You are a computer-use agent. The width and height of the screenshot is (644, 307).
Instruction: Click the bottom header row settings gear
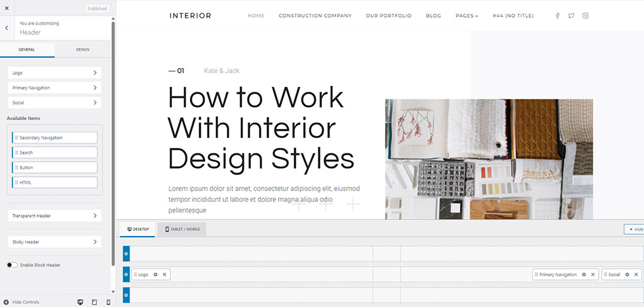coord(126,295)
